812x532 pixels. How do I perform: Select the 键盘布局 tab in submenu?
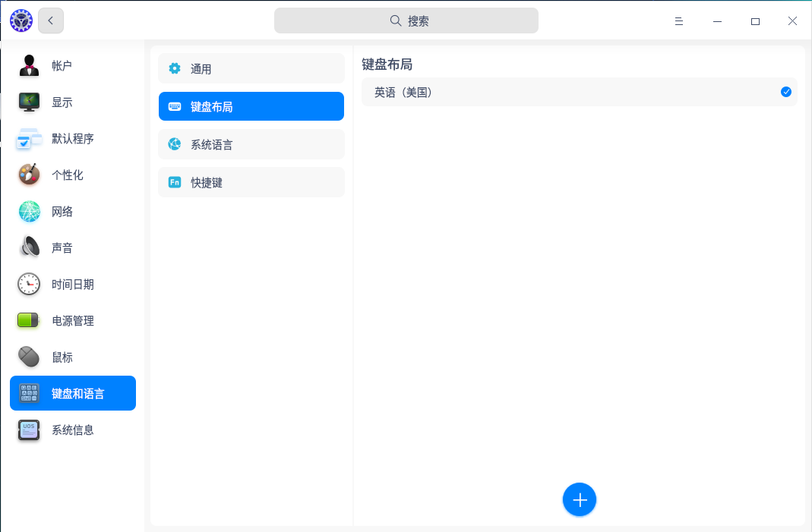coord(251,107)
